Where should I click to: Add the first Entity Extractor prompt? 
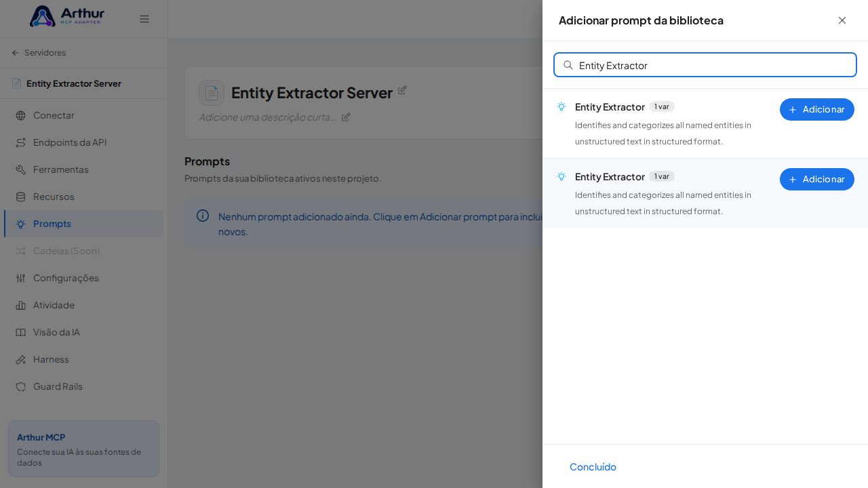(x=817, y=109)
